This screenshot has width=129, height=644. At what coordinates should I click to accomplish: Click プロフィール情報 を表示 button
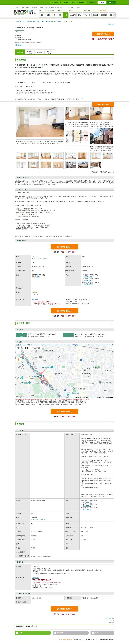(x=93, y=639)
